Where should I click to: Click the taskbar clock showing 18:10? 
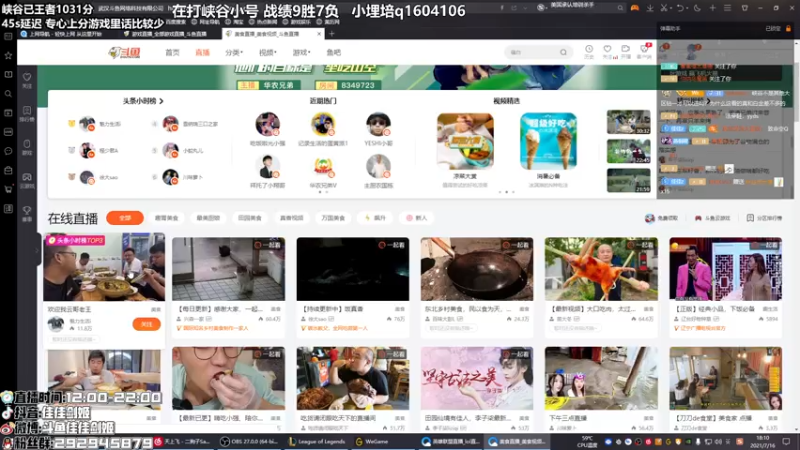(x=763, y=442)
